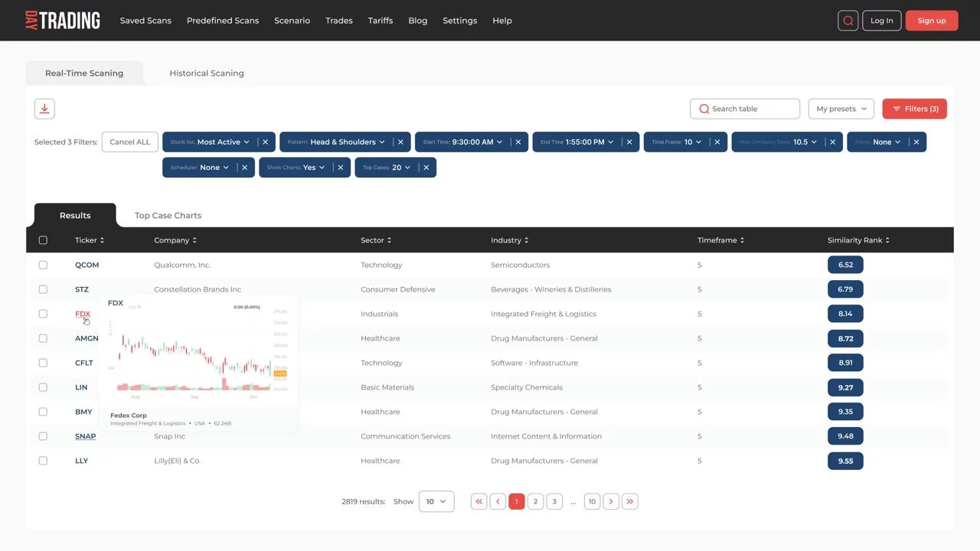Sort the table by Similarity Rank
Screen dimensions: 980x551
click(858, 240)
